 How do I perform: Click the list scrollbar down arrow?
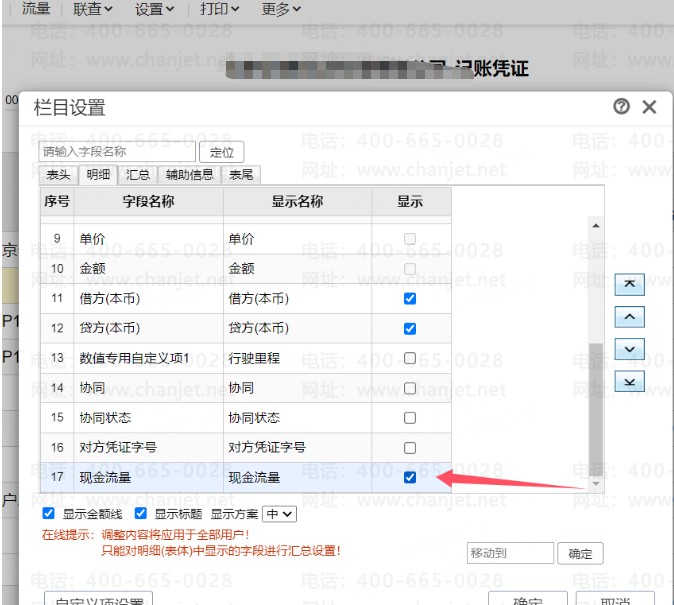pos(596,484)
